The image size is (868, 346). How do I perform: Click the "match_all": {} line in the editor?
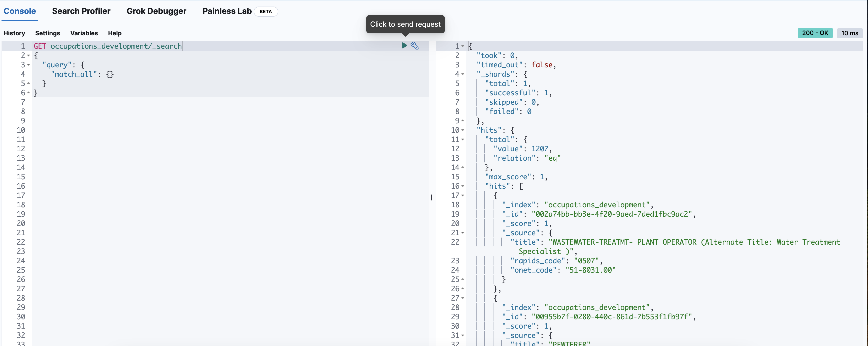[x=82, y=74]
